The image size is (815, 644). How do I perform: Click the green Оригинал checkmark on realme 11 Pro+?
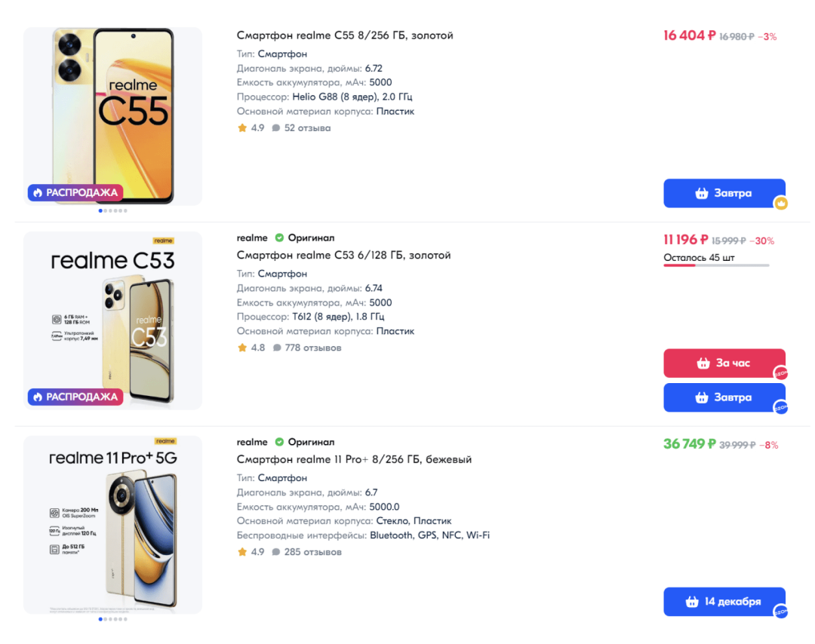click(279, 442)
